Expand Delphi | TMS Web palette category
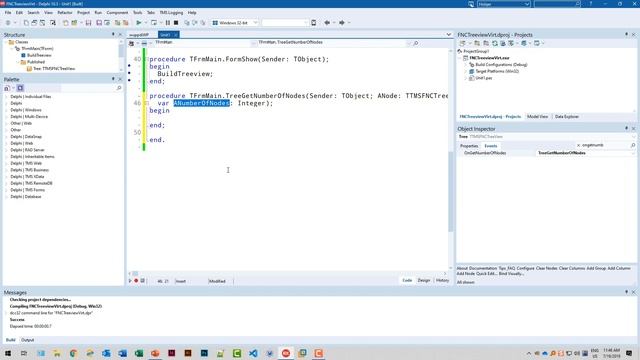Screen dimensions: 640x360 tap(6, 163)
